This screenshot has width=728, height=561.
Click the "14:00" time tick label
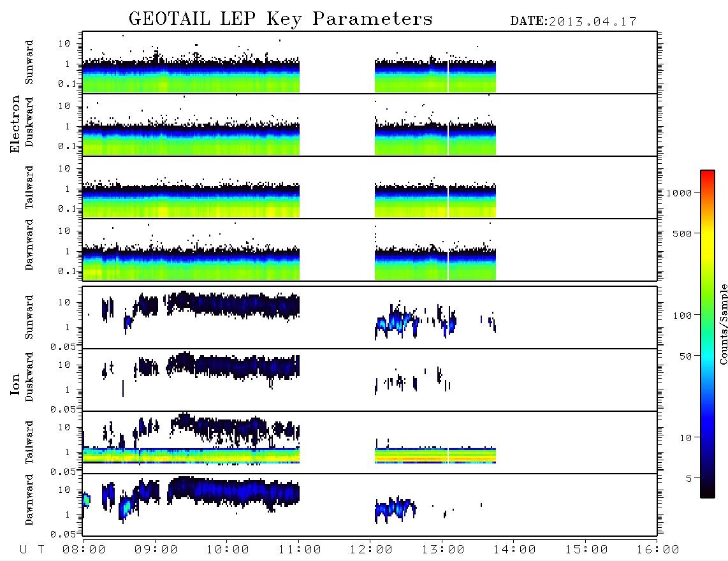[x=514, y=550]
